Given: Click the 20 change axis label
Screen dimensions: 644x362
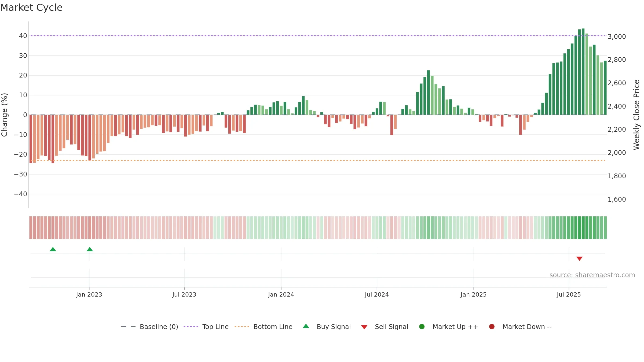Looking at the screenshot, I should (x=23, y=75).
